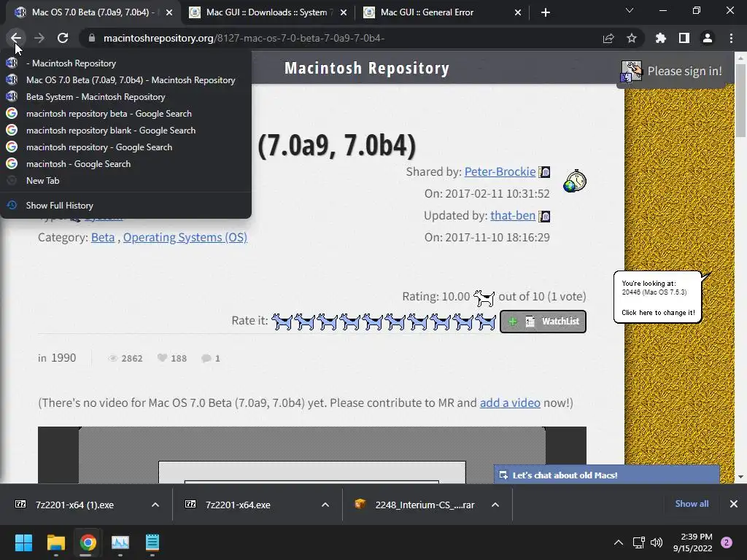Open Peter-Brockie profile link
The image size is (747, 560).
(x=500, y=171)
